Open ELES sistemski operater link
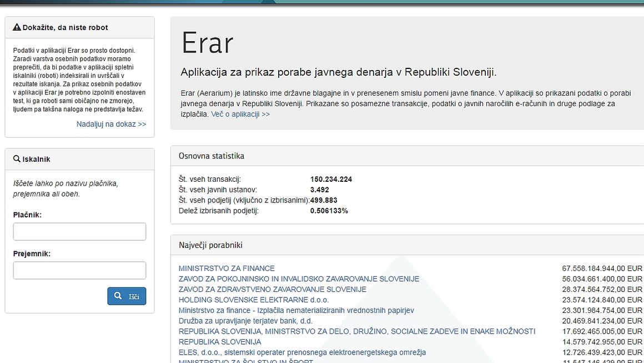 pyautogui.click(x=302, y=352)
